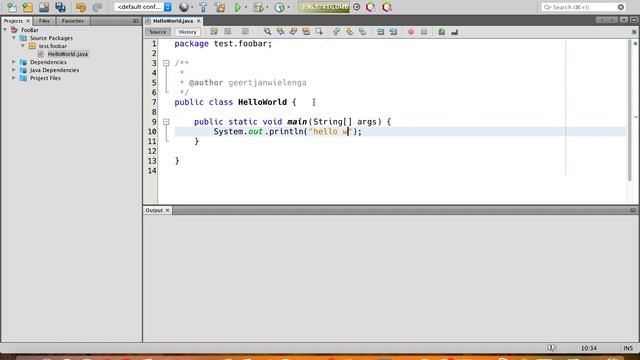
Task: Click the Build Project hammer icon
Action: (203, 7)
